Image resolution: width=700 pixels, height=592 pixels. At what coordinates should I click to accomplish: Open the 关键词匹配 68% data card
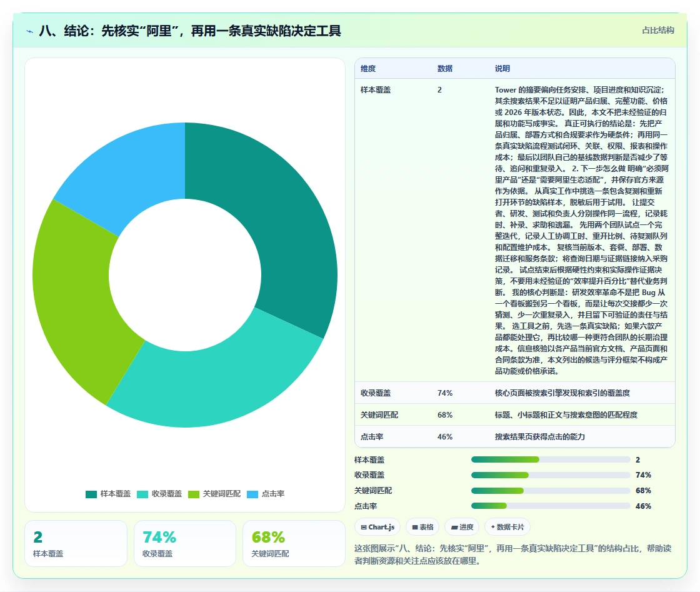click(x=294, y=543)
